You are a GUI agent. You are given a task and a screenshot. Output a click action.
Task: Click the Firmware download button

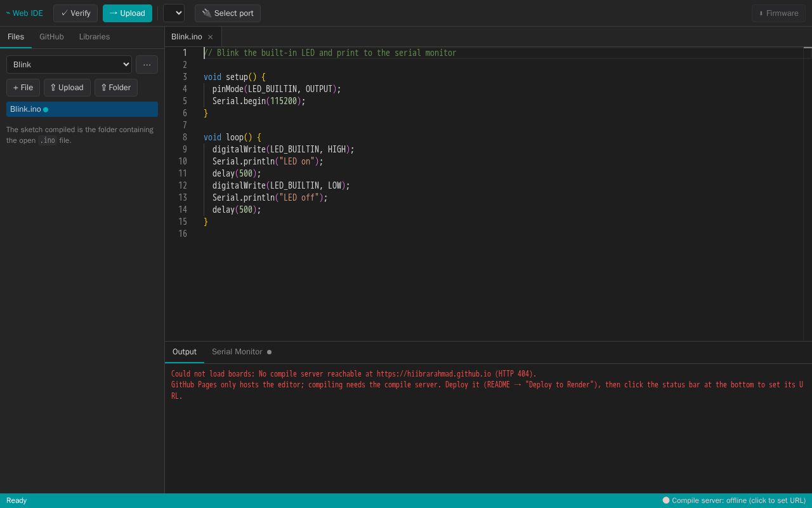coord(778,13)
